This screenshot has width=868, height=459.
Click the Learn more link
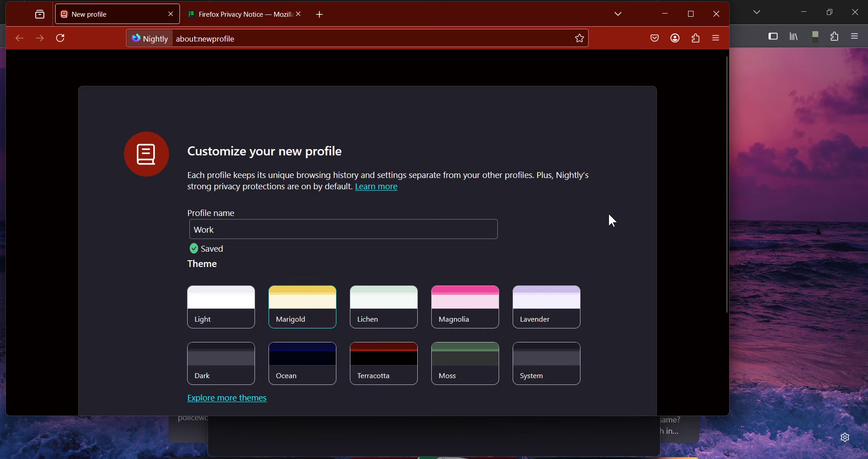(x=377, y=187)
